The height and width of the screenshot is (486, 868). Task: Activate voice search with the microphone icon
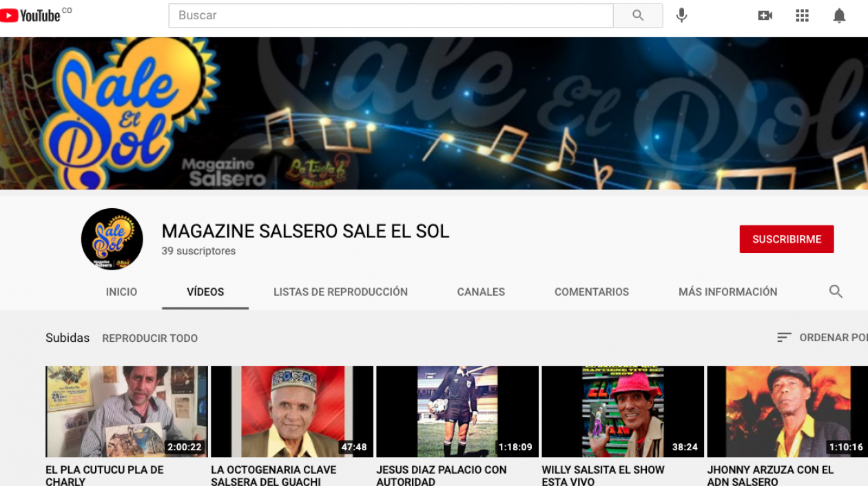click(x=681, y=14)
